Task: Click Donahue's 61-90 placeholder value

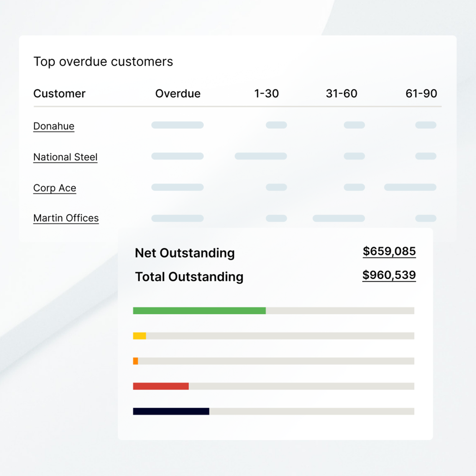Action: tap(426, 125)
